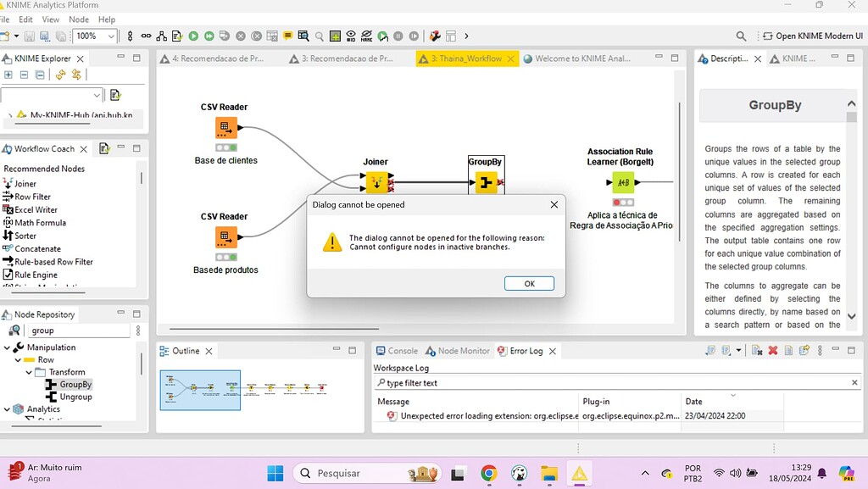
Task: Expand all items in KNIME Explorer
Action: pos(8,75)
